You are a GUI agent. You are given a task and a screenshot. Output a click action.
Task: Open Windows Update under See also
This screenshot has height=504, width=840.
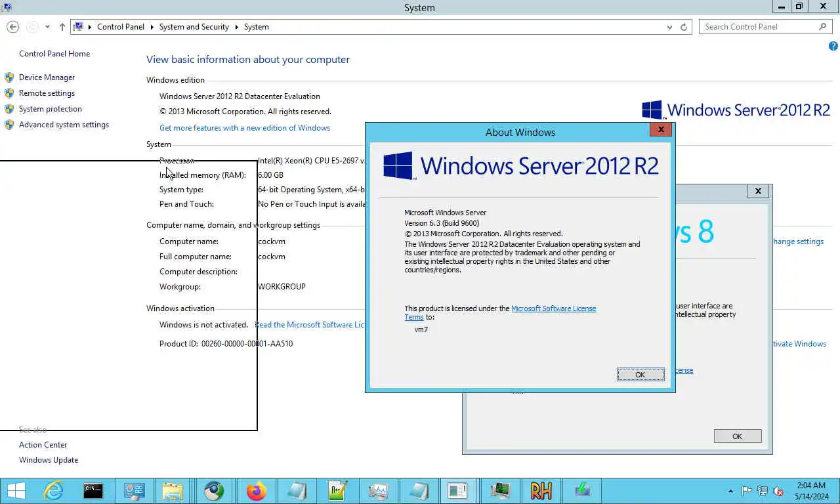[x=49, y=460]
